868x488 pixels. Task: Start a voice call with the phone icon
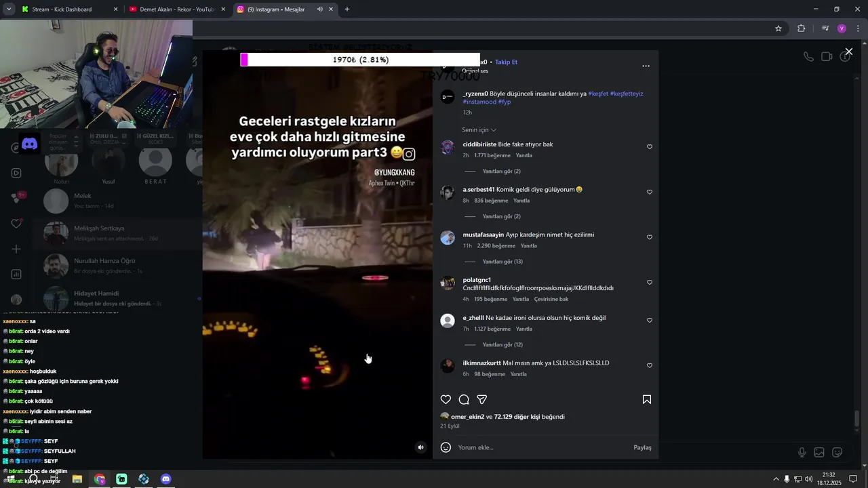[x=808, y=57]
